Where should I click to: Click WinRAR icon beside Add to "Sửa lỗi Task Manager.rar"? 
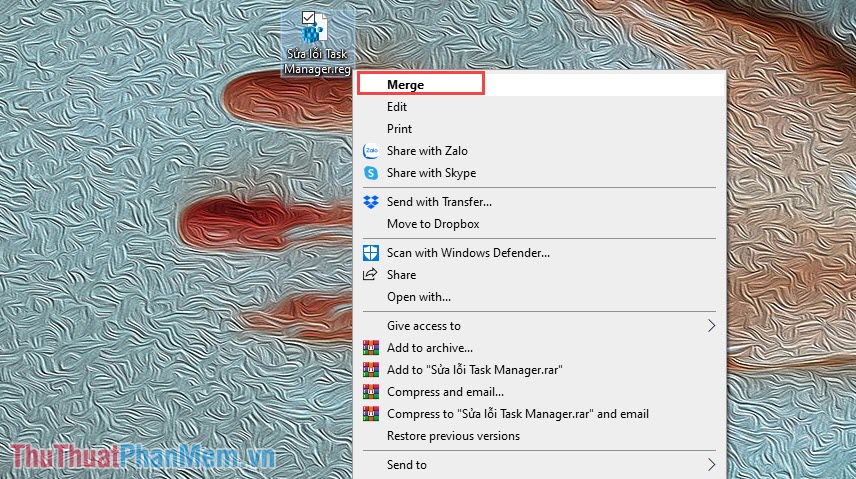click(371, 370)
